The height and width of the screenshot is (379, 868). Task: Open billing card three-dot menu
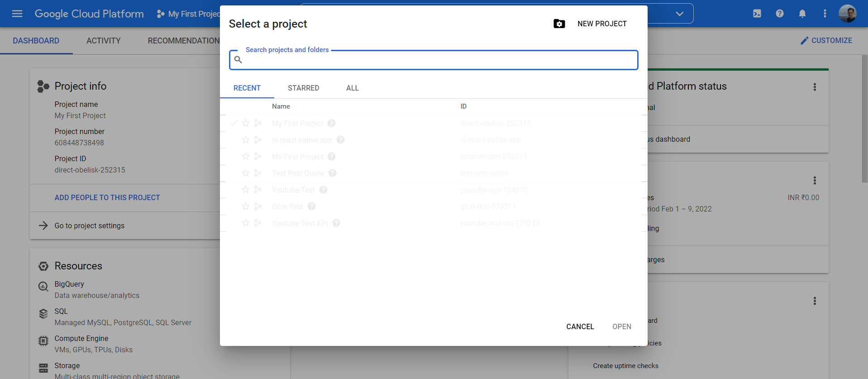815,181
